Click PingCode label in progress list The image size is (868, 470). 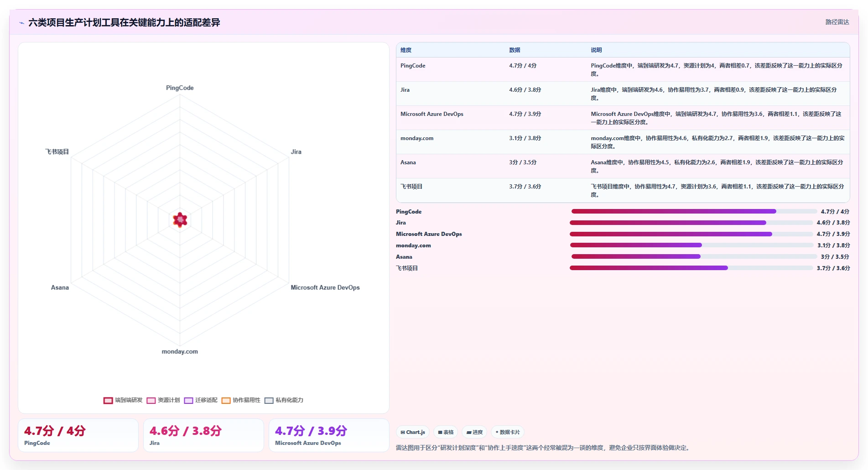[409, 212]
